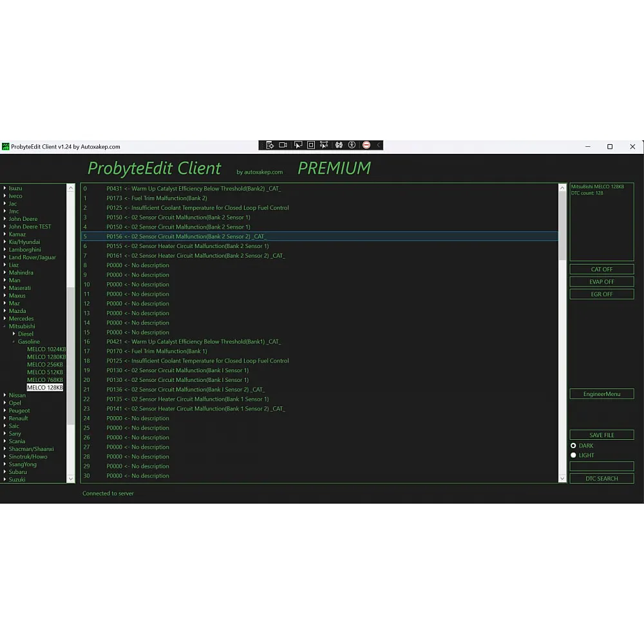644x644 pixels.
Task: Expand the Diesel node under Mitsubishi
Action: click(x=14, y=334)
